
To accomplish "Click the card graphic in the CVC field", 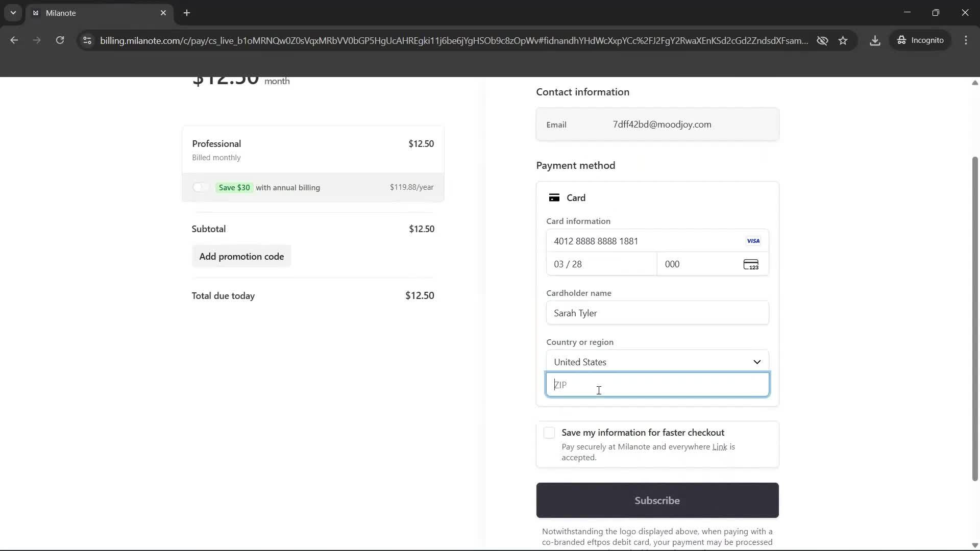I will pos(750,264).
